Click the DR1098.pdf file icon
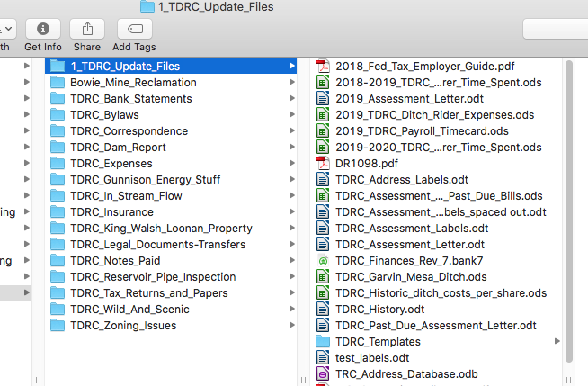 (323, 164)
